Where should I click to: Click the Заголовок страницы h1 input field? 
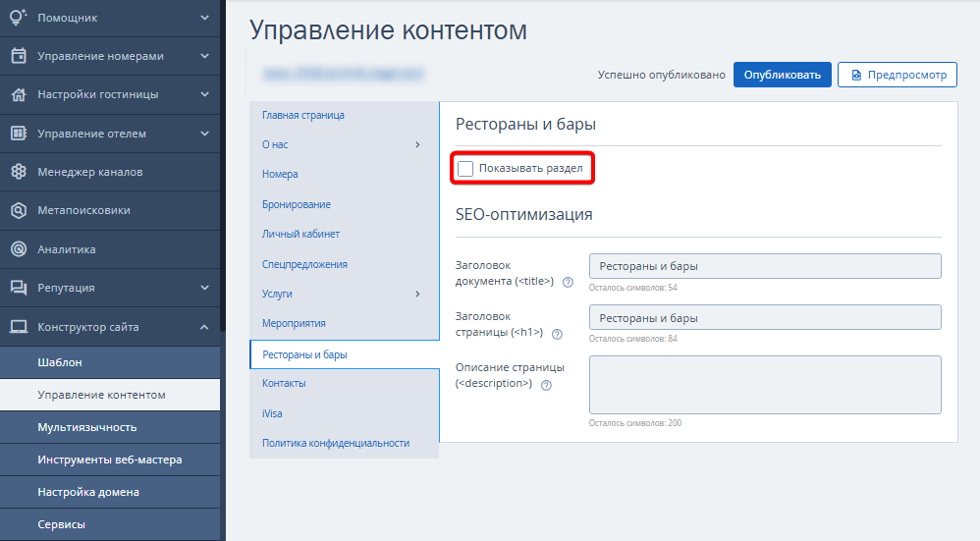coord(765,317)
